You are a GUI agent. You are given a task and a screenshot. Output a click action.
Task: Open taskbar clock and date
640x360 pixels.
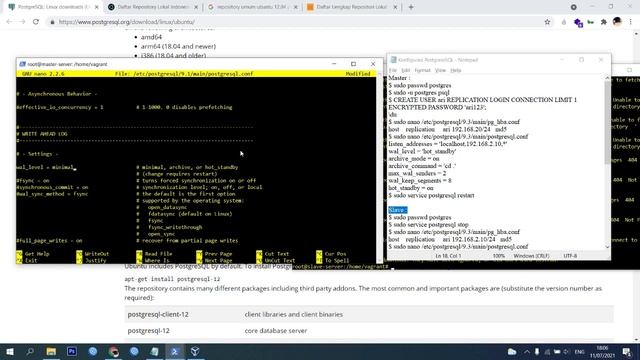tap(602, 352)
